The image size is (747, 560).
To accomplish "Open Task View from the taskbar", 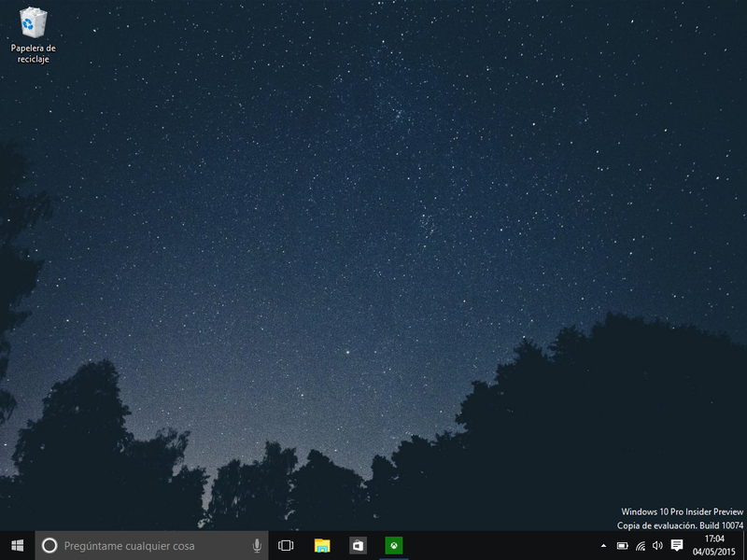I will pos(286,545).
